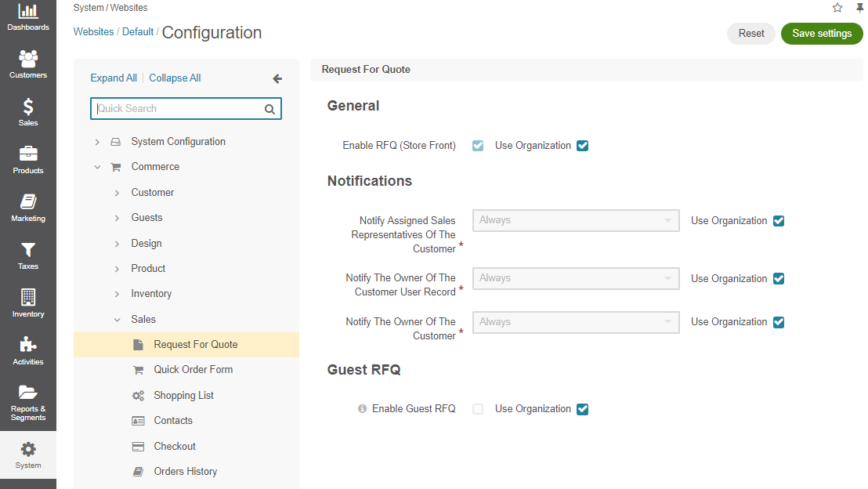The height and width of the screenshot is (489, 868).
Task: Open the Products briefcase icon
Action: (27, 154)
